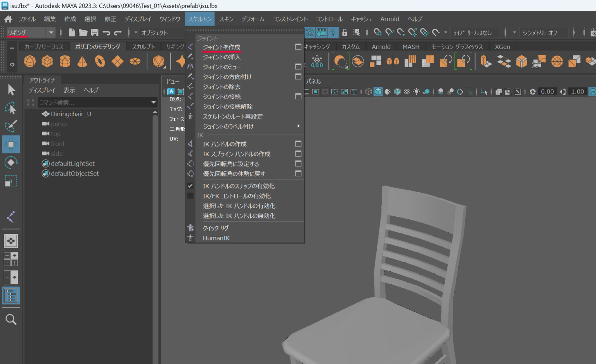Choose ジョイントのミラー menu entry
Viewport: 596px width, 364px height.
[222, 67]
